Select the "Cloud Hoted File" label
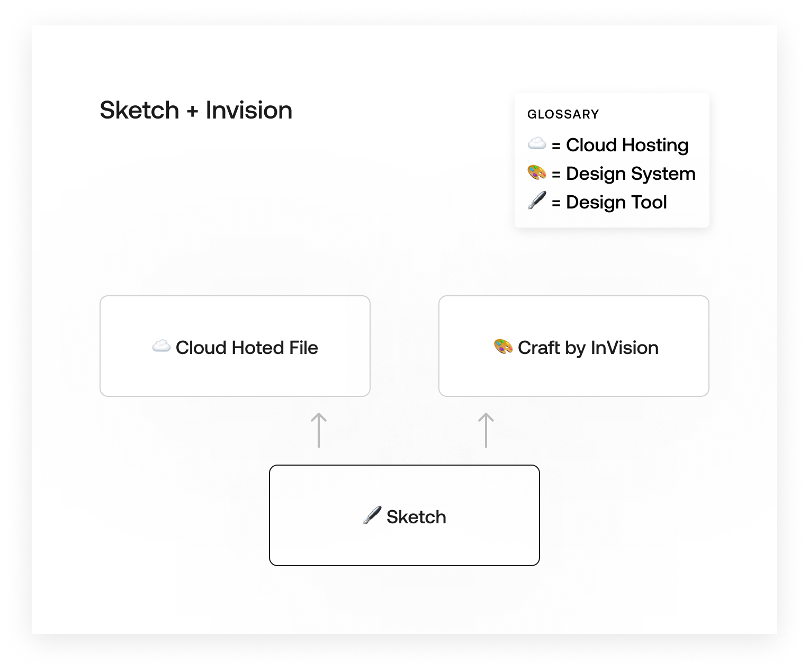The image size is (809, 672). coord(247,348)
